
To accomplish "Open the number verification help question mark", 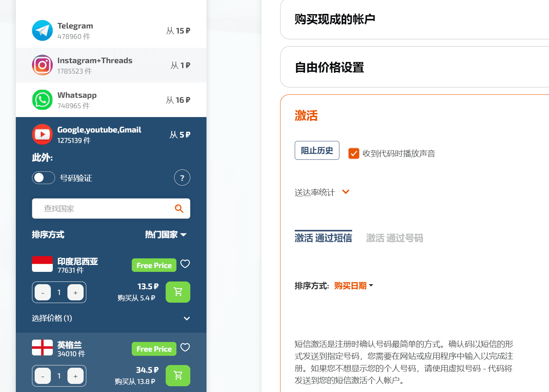I will click(x=182, y=178).
